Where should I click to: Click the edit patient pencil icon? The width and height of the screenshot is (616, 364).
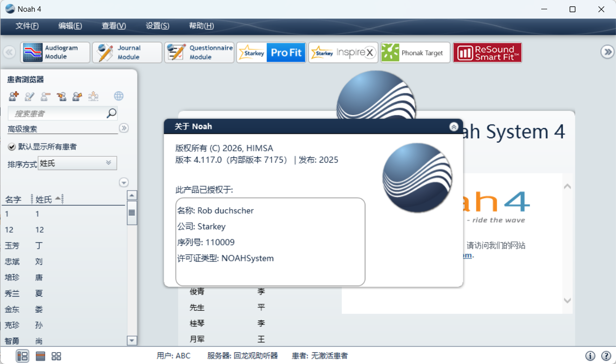pos(29,96)
